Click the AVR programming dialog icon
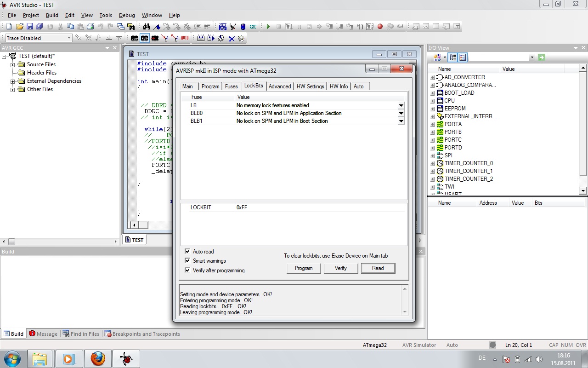 (144, 38)
